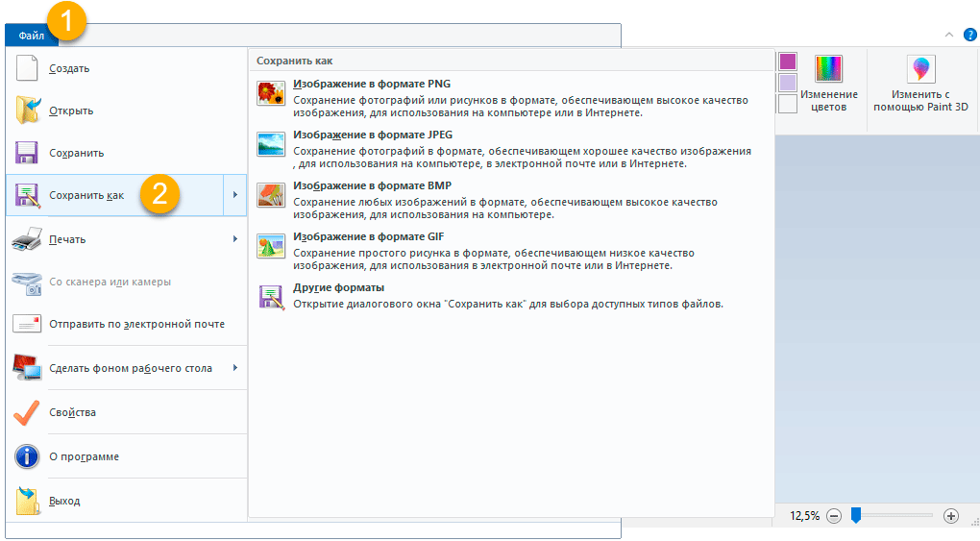Click the exit icon beside Выход

pyautogui.click(x=28, y=501)
